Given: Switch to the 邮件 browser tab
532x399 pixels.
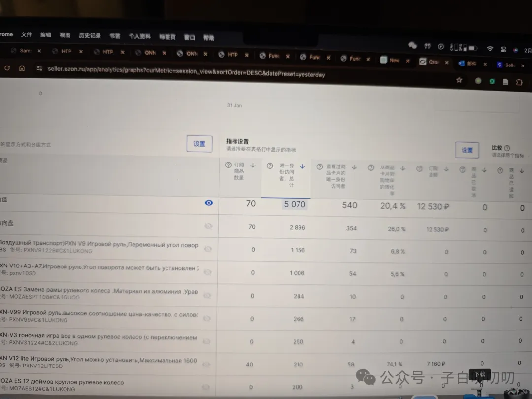Looking at the screenshot, I should pyautogui.click(x=471, y=64).
